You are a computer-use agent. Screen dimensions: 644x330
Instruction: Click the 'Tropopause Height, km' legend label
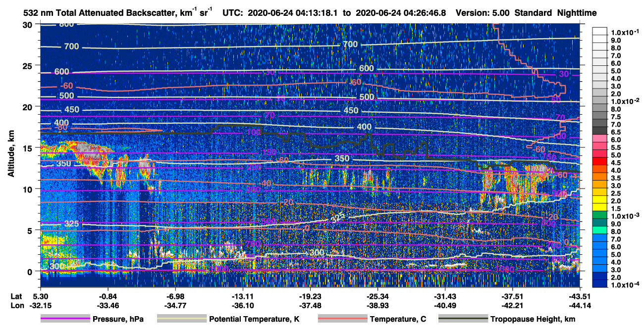pyautogui.click(x=533, y=320)
